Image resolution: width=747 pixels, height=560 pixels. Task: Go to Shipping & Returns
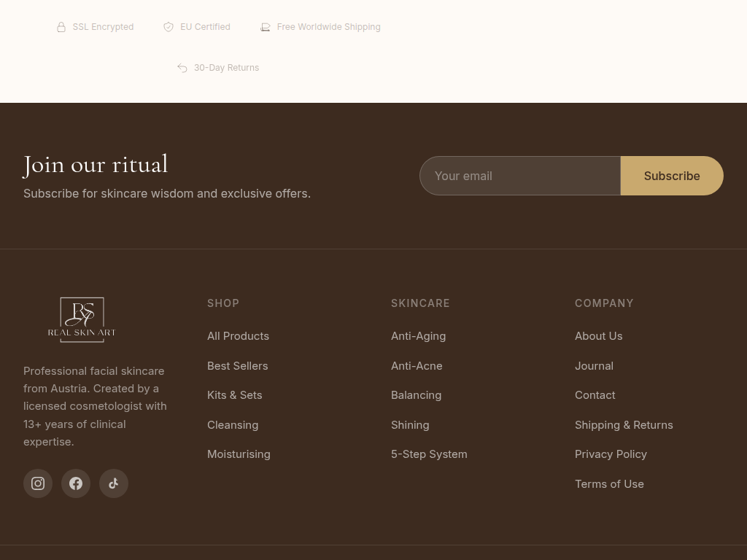pos(624,425)
